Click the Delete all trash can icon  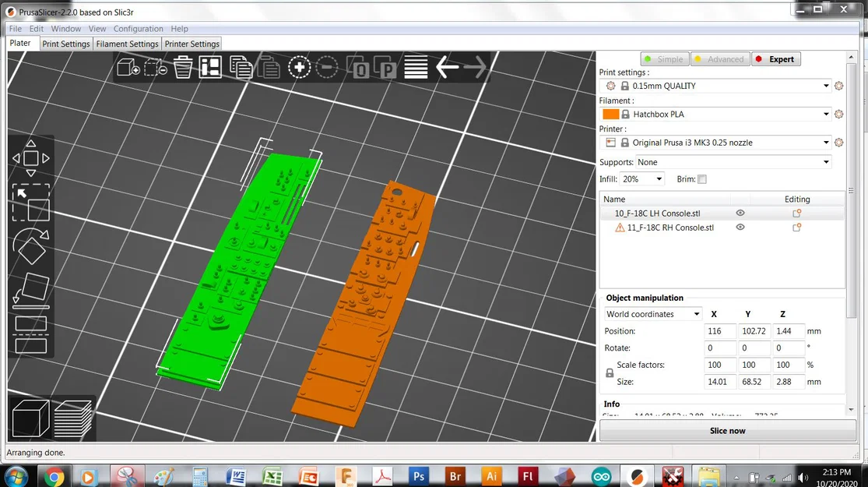click(183, 68)
